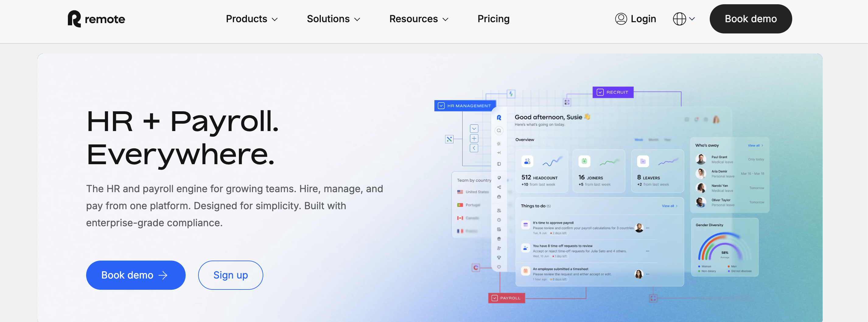The image size is (868, 322).
Task: Open the Resources menu
Action: point(418,19)
